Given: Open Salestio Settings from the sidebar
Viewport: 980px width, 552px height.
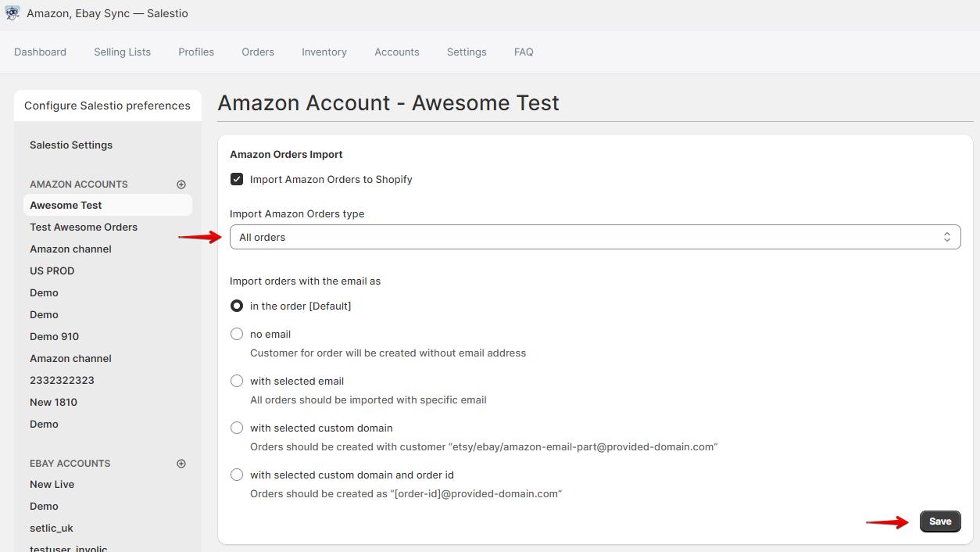Looking at the screenshot, I should point(71,145).
